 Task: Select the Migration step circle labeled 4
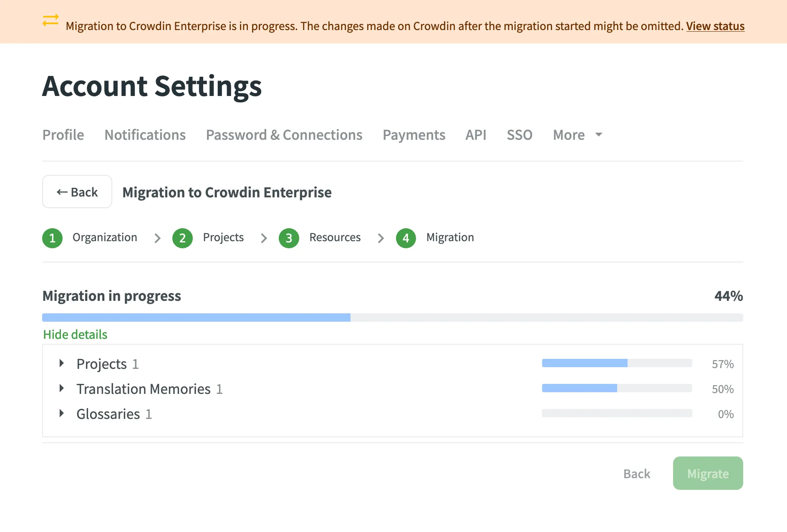pyautogui.click(x=406, y=238)
